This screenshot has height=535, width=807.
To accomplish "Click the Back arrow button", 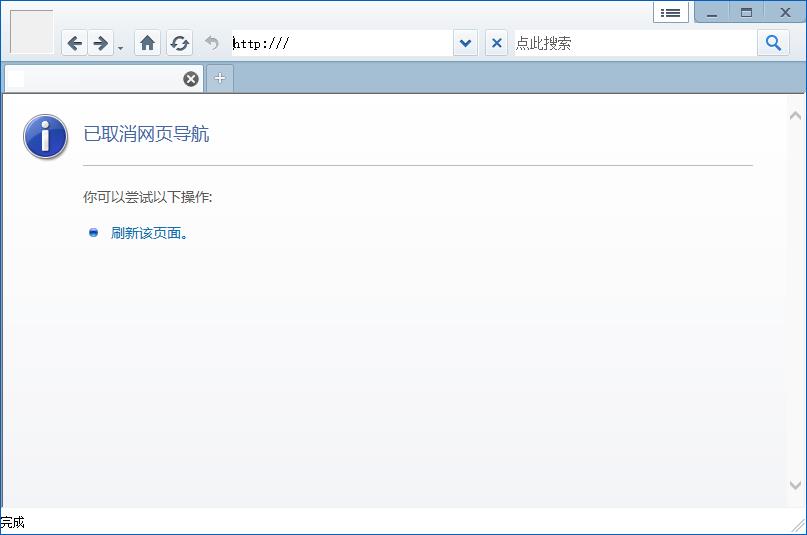I will pos(75,43).
